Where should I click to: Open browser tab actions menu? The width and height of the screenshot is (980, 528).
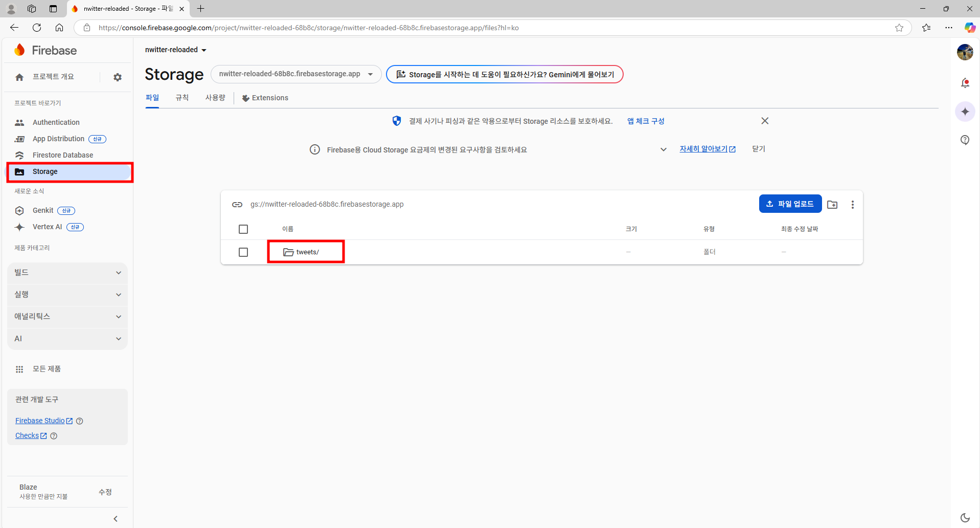pyautogui.click(x=53, y=9)
